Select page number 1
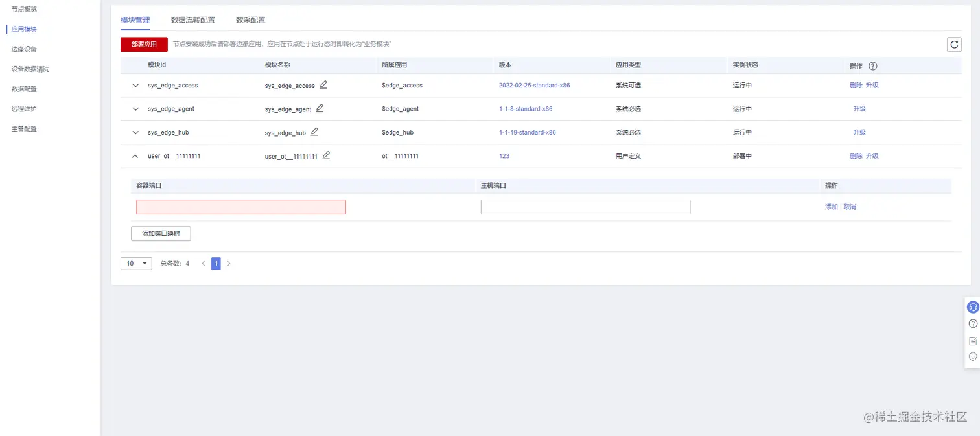This screenshot has width=980, height=436. point(216,264)
